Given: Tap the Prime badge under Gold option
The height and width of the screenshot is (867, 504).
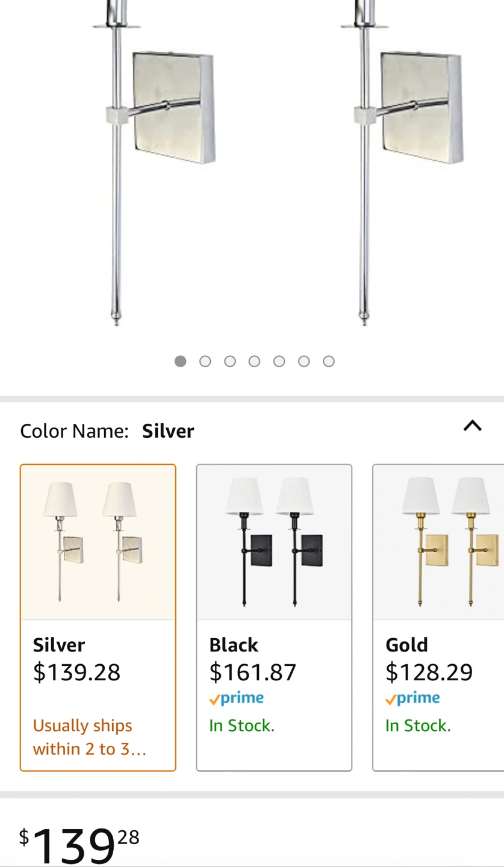Looking at the screenshot, I should pyautogui.click(x=413, y=699).
